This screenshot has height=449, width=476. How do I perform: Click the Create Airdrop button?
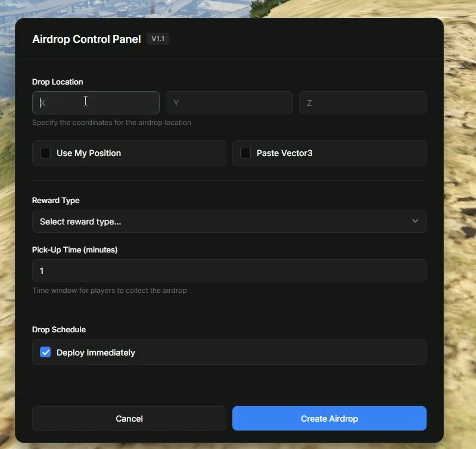[x=329, y=419]
